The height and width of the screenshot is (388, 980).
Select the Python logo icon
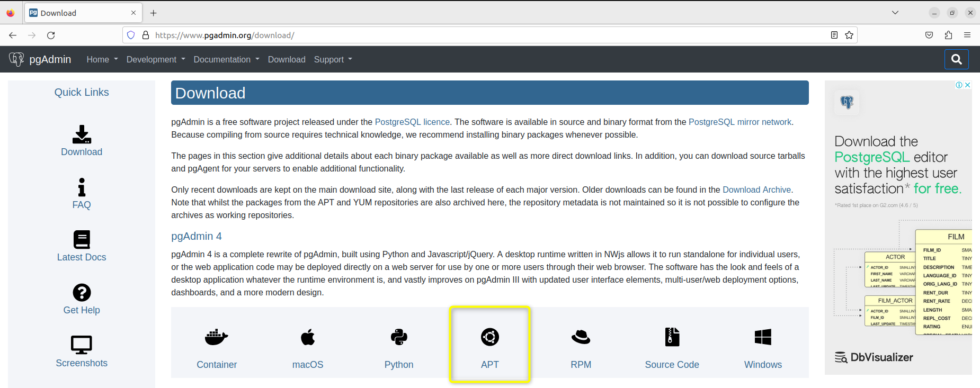point(399,337)
